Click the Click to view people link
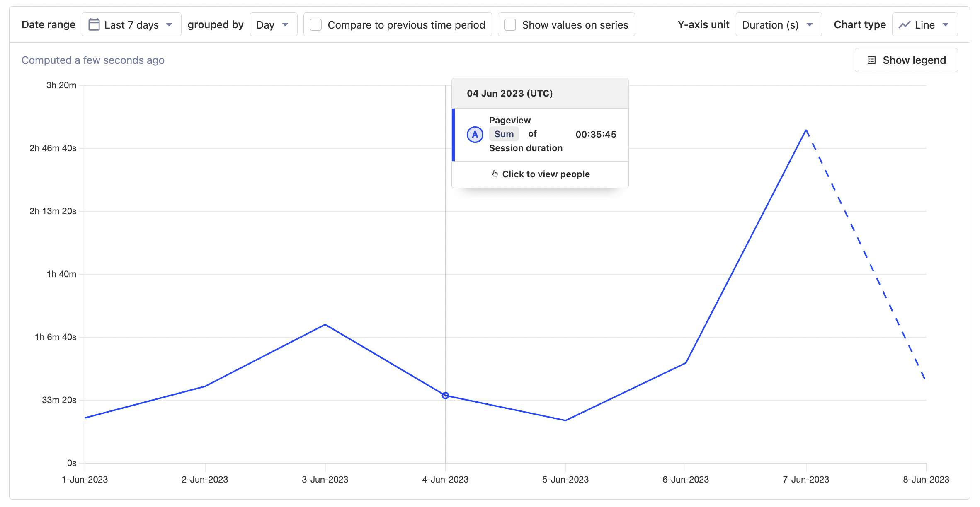Viewport: 980px width, 507px height. click(x=546, y=174)
